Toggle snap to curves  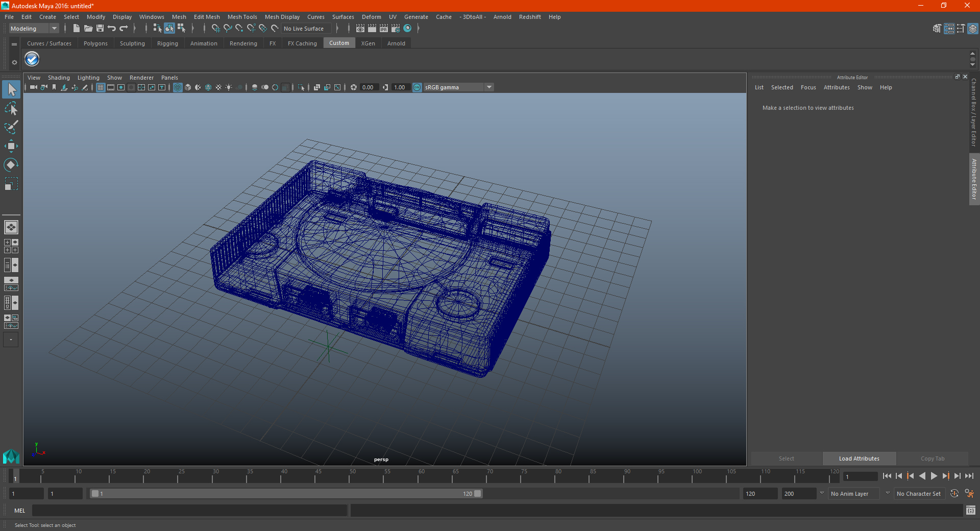[228, 29]
